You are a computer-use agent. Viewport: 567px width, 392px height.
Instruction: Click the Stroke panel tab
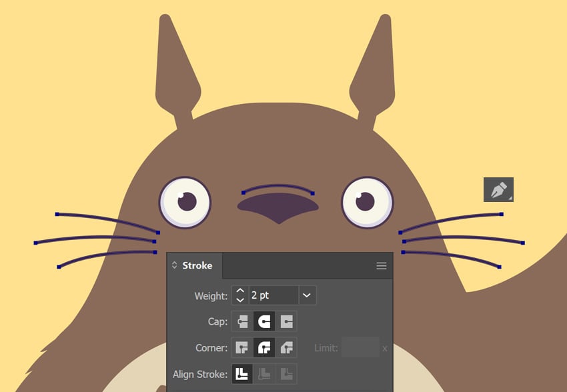[x=197, y=265]
